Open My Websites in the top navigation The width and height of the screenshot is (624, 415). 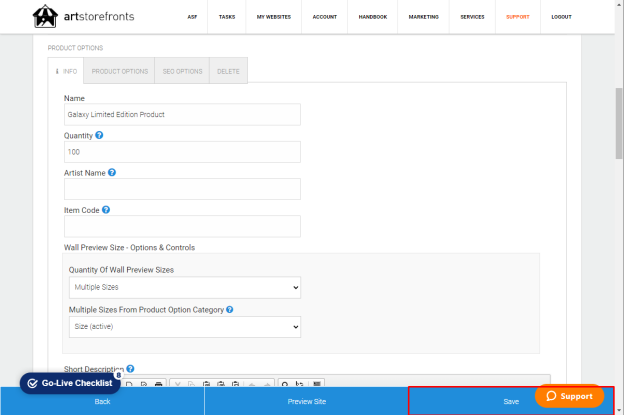274,17
